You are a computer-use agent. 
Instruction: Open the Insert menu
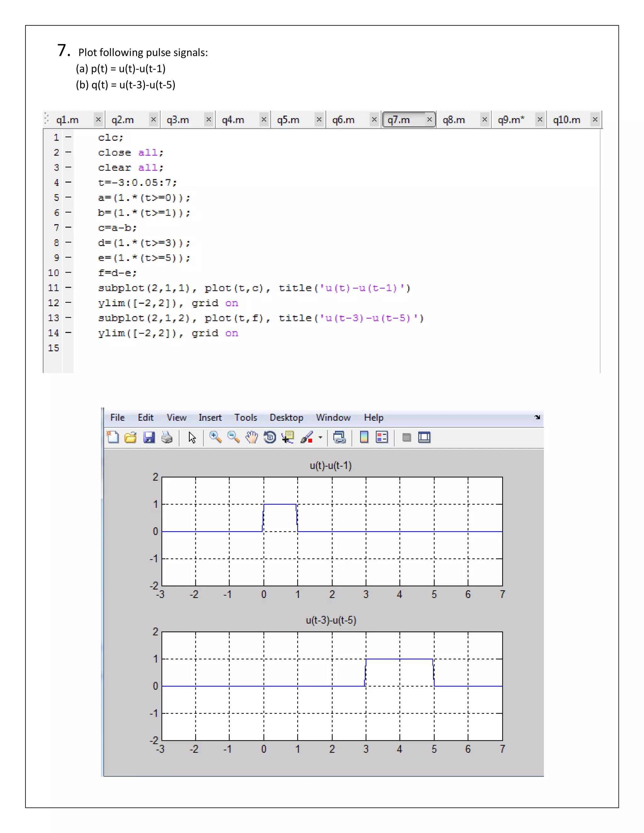210,418
